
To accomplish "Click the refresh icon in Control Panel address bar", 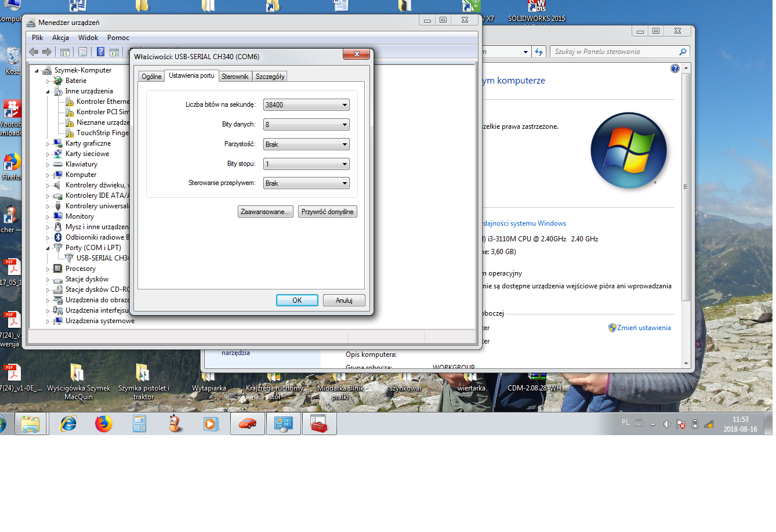I will [539, 52].
